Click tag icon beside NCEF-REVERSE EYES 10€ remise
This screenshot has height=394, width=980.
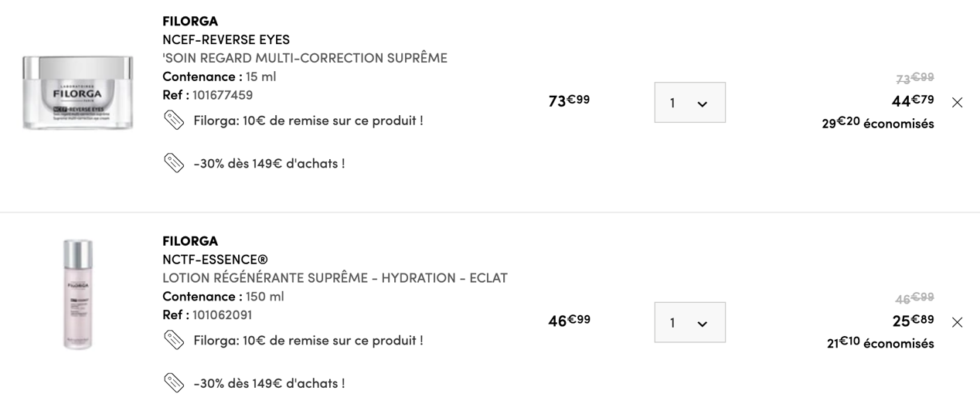(x=174, y=121)
